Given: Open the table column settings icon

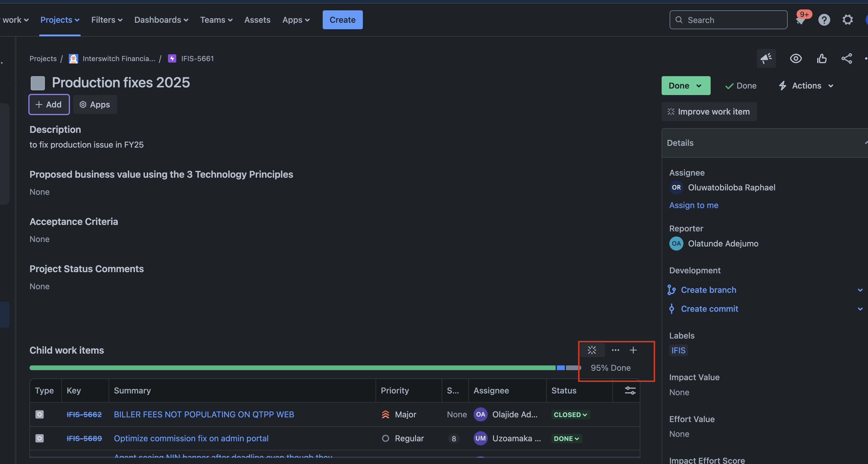Looking at the screenshot, I should pos(630,390).
